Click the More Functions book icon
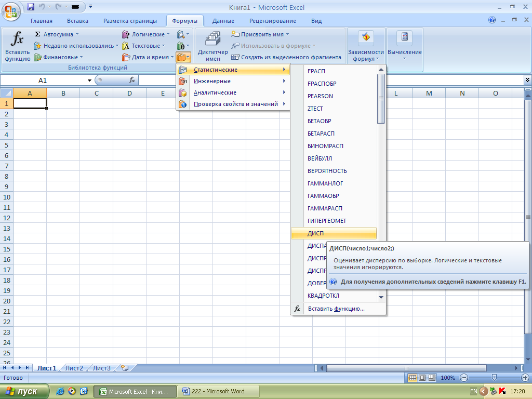Viewport: 532px width, 399px height. click(x=183, y=57)
